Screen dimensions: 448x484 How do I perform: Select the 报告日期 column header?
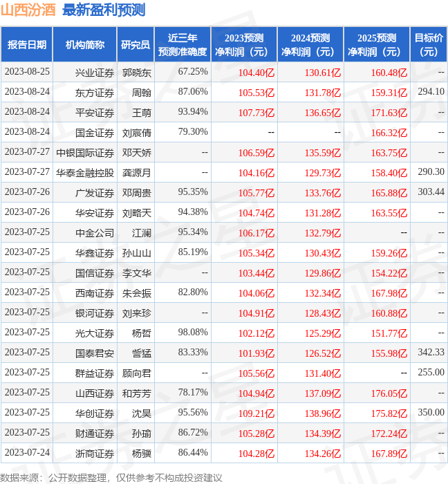point(27,45)
